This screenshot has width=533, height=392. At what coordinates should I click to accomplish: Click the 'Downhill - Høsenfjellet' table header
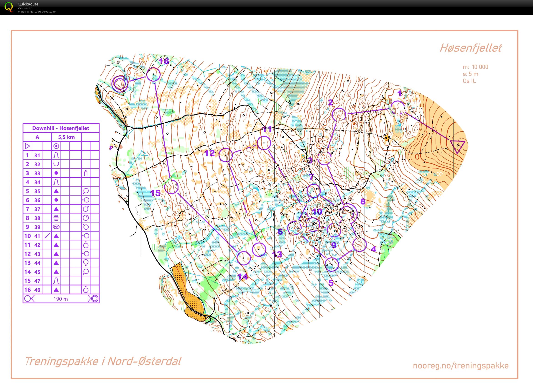pyautogui.click(x=61, y=128)
